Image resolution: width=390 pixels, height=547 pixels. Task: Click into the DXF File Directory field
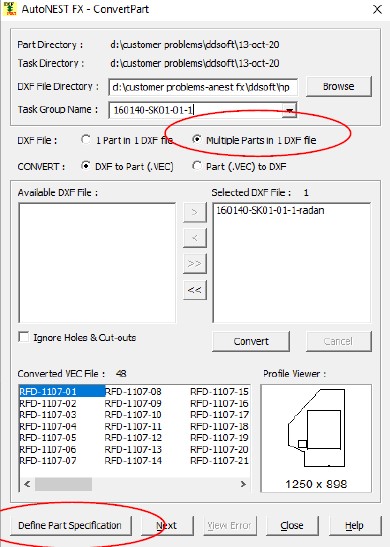click(203, 87)
